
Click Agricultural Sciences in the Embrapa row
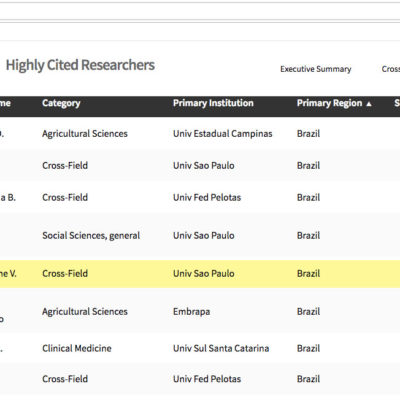[x=85, y=312]
